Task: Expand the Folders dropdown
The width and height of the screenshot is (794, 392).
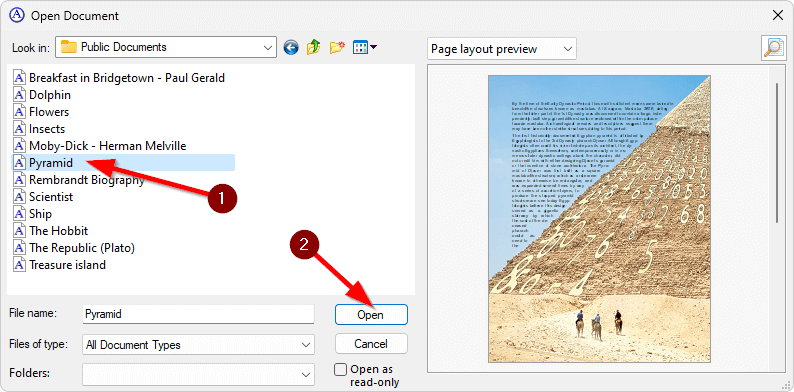Action: [x=198, y=374]
